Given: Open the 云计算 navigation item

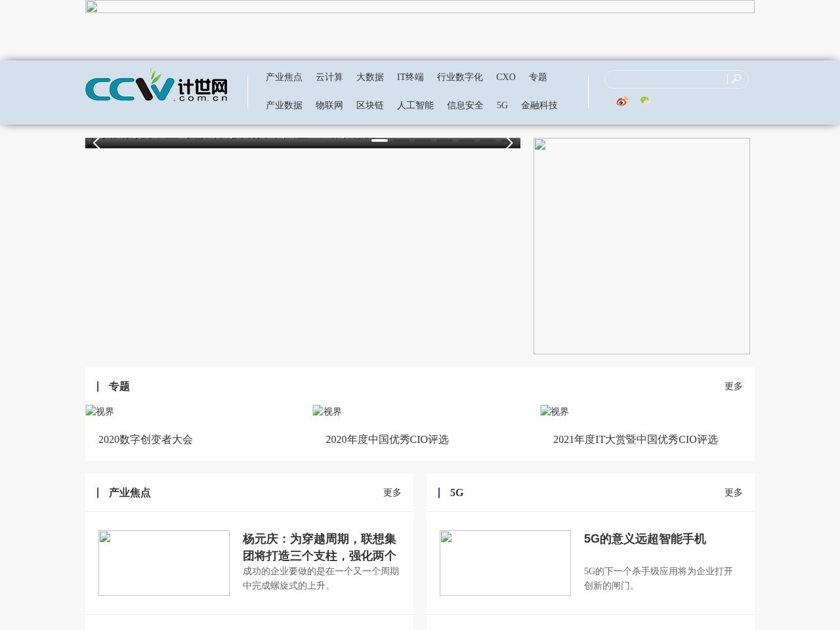Looking at the screenshot, I should [x=329, y=77].
